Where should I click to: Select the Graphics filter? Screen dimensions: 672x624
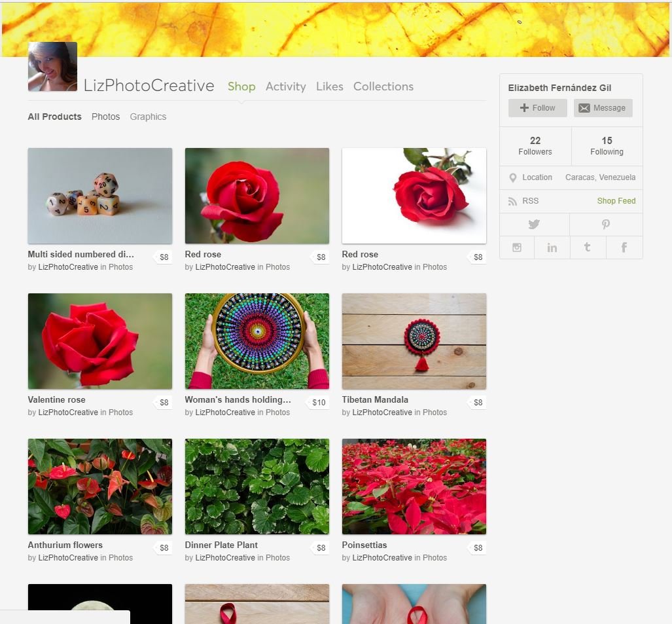coord(148,117)
